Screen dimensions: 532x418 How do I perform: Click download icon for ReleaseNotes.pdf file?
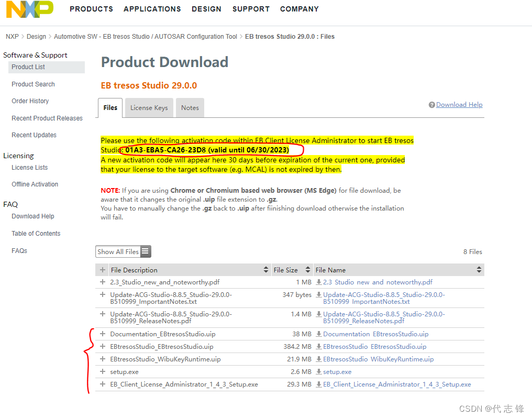[x=318, y=314]
